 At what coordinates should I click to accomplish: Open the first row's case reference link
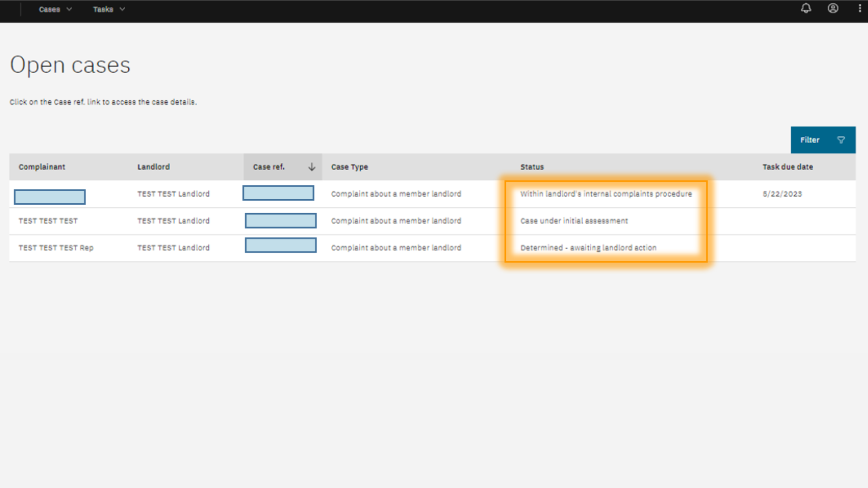(278, 193)
